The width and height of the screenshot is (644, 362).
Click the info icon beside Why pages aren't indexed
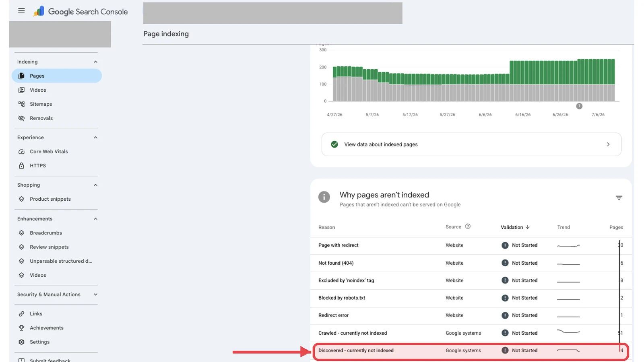pyautogui.click(x=324, y=197)
